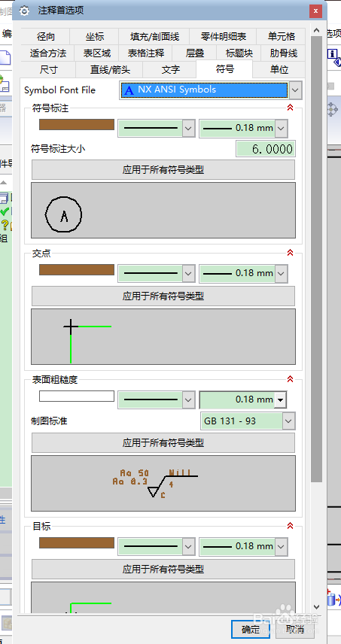Open the 标题块 tab

pos(239,53)
